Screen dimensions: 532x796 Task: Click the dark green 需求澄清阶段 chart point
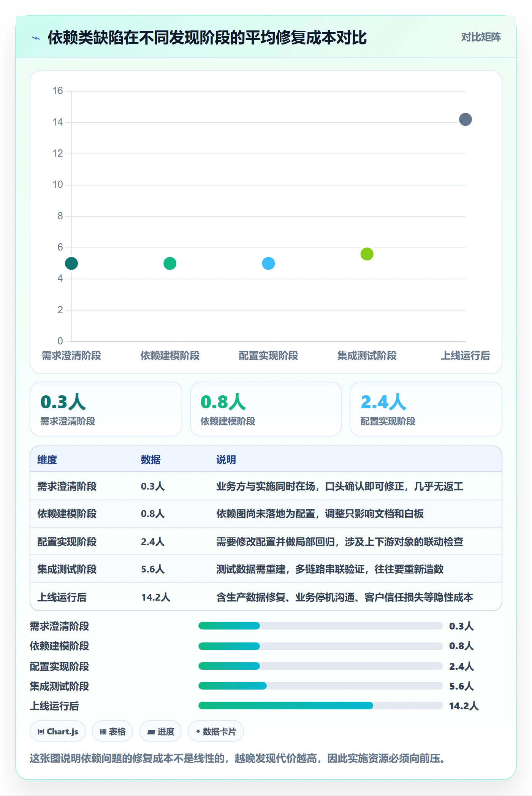(x=71, y=263)
